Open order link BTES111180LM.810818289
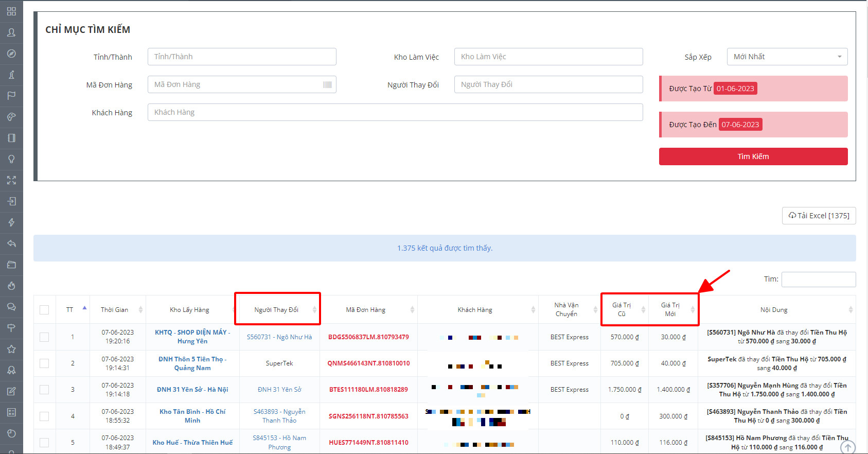 [x=368, y=390]
